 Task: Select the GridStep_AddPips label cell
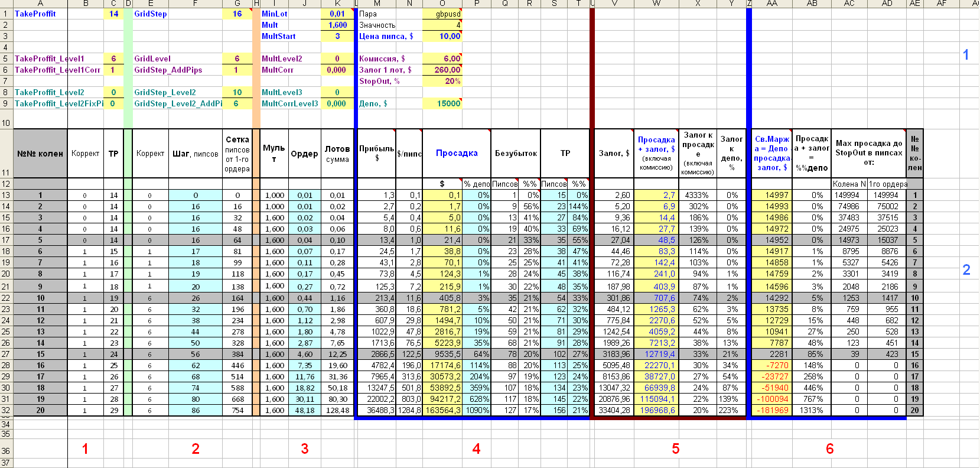tap(168, 70)
